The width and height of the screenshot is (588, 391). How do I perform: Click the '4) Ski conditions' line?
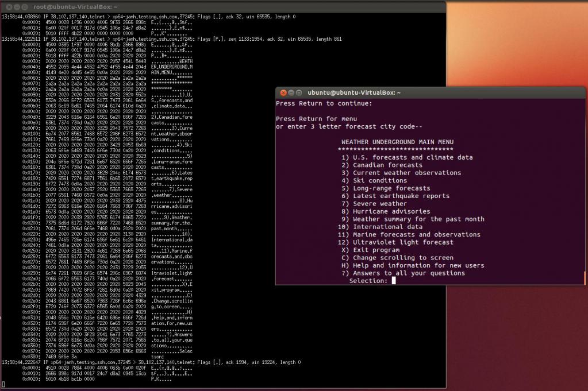[374, 180]
